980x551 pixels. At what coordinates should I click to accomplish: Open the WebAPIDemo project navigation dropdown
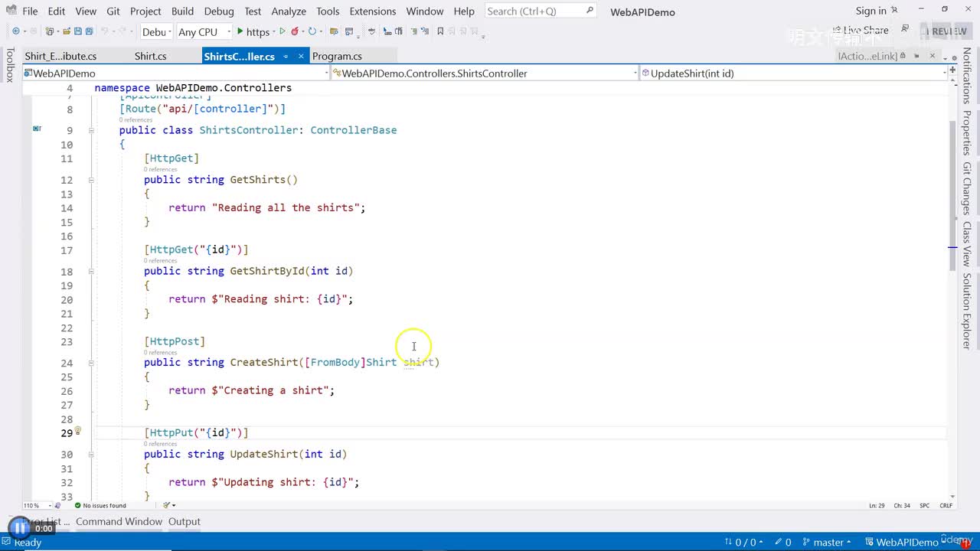pyautogui.click(x=176, y=73)
